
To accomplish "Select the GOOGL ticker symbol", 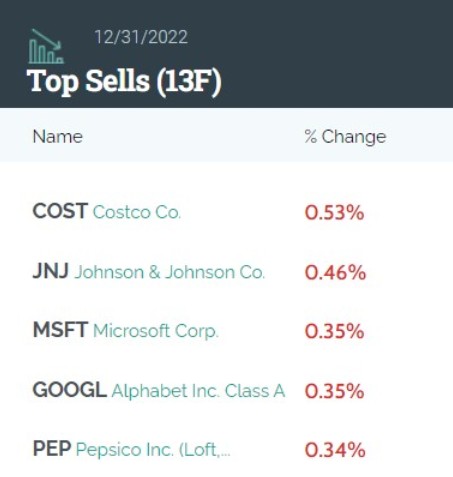I will click(x=70, y=390).
